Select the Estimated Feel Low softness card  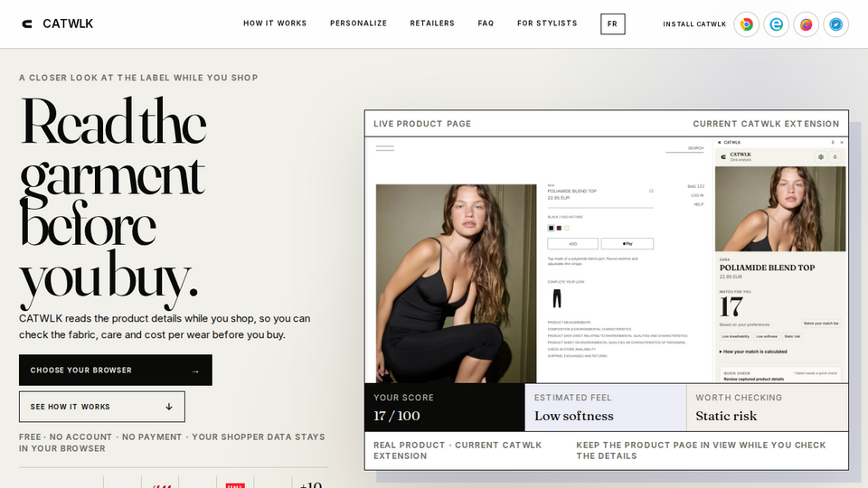(x=606, y=408)
